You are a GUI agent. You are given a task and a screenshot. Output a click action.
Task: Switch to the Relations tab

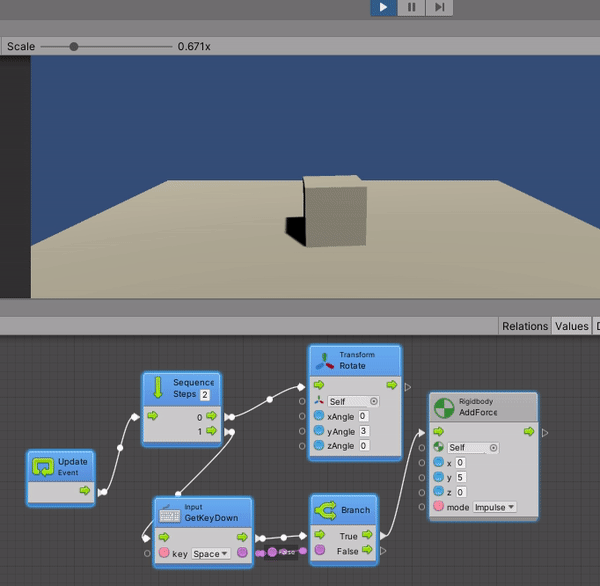pos(525,326)
